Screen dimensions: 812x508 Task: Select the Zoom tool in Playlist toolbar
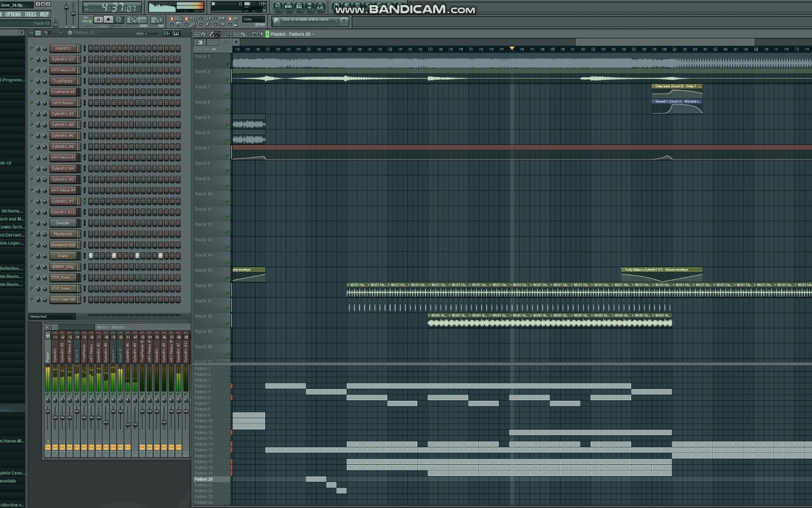point(254,34)
